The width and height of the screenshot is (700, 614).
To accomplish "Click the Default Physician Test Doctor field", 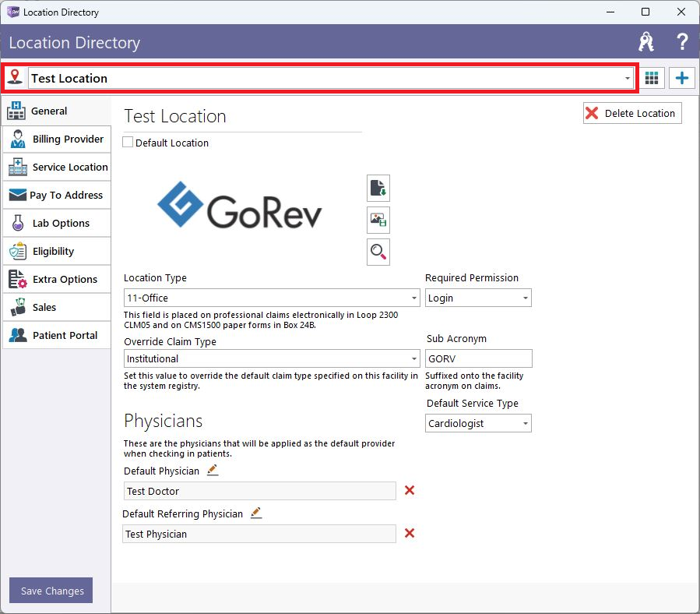I will [x=259, y=491].
